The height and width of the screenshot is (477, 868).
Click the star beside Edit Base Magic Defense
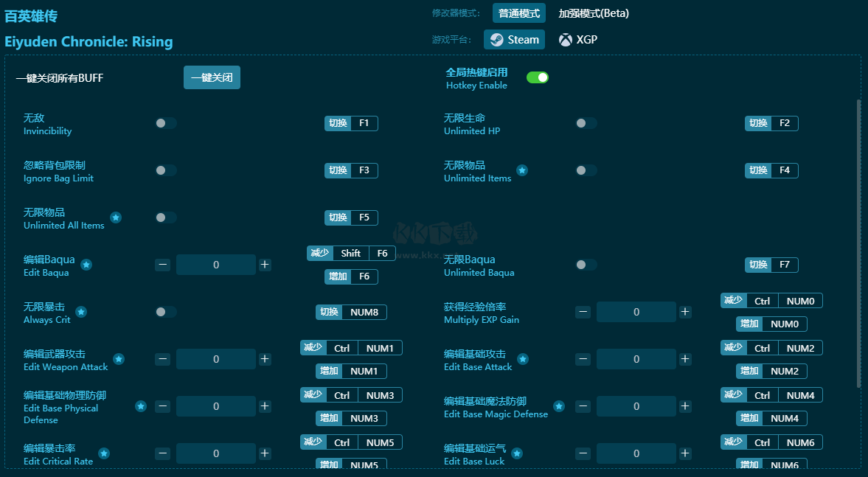pyautogui.click(x=559, y=406)
